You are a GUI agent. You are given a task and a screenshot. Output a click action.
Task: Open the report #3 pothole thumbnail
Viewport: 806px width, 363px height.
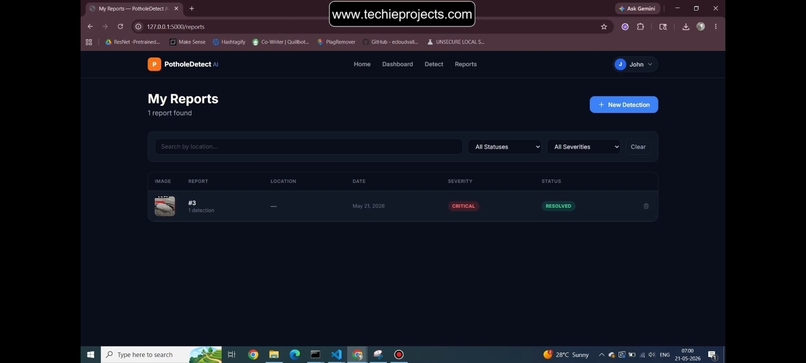pos(165,206)
